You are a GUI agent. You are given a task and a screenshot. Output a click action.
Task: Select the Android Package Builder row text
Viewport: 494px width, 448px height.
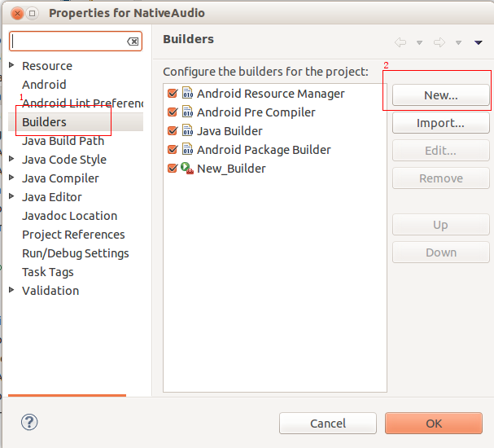click(x=264, y=150)
